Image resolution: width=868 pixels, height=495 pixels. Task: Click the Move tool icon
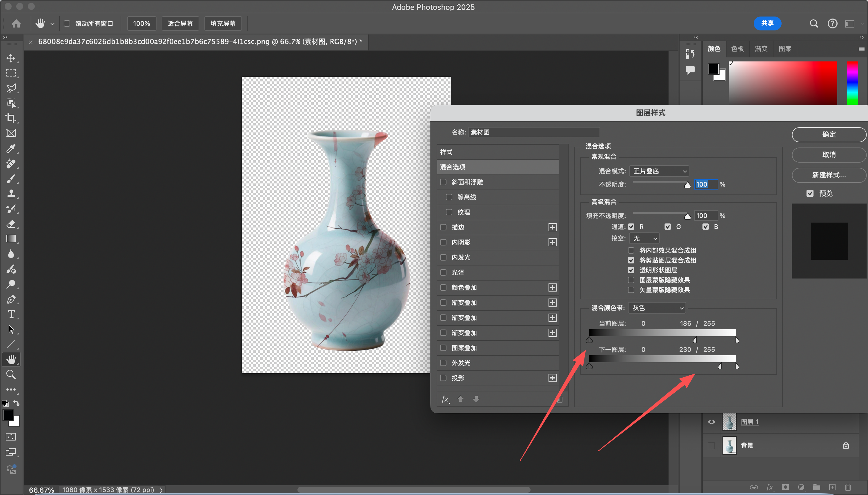click(11, 58)
